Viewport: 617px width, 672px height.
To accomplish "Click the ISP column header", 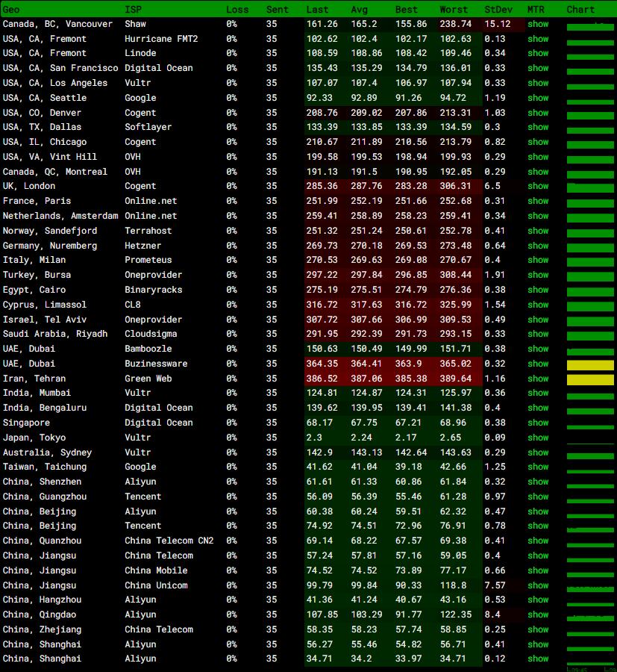I will [133, 10].
